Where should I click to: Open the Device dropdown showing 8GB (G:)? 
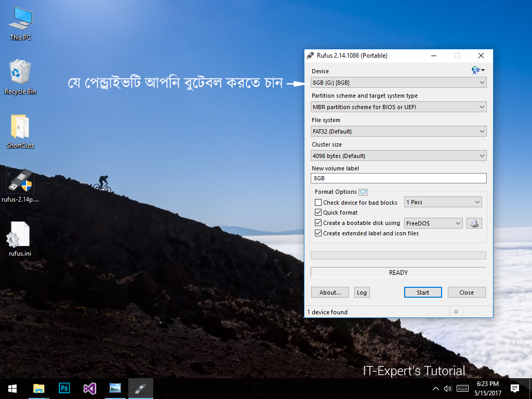pos(398,83)
